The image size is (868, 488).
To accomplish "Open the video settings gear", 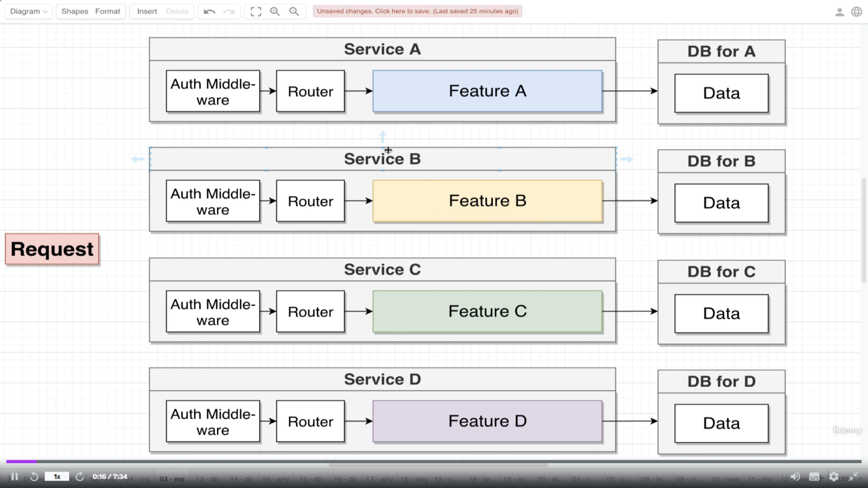I will [x=834, y=477].
